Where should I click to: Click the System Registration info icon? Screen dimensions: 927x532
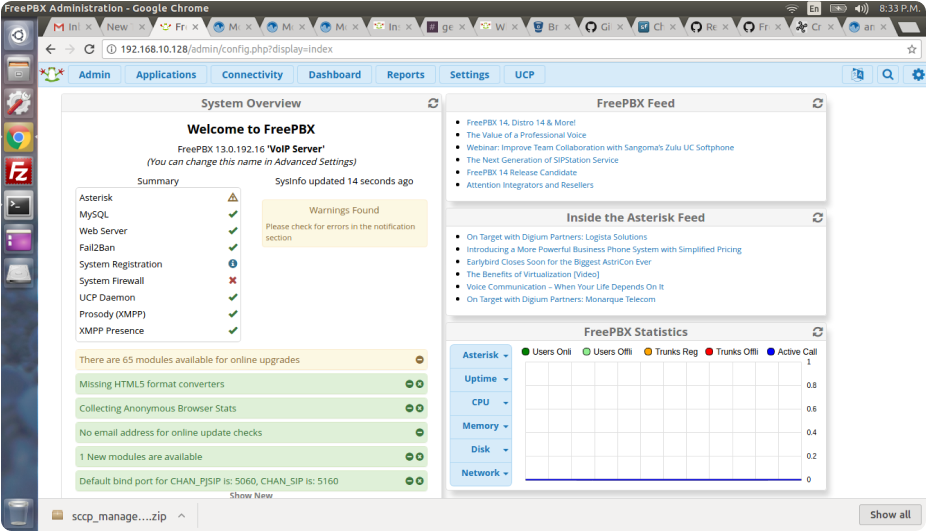(x=233, y=264)
